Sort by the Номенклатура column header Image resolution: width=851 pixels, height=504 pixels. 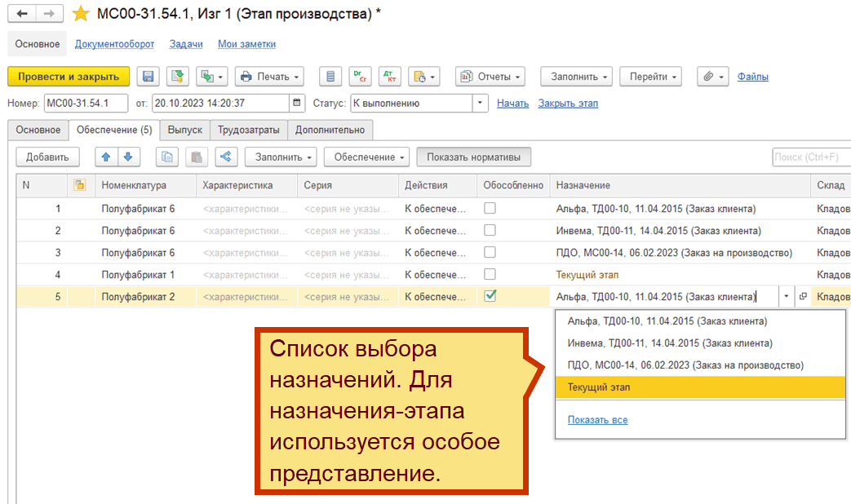[x=145, y=185]
